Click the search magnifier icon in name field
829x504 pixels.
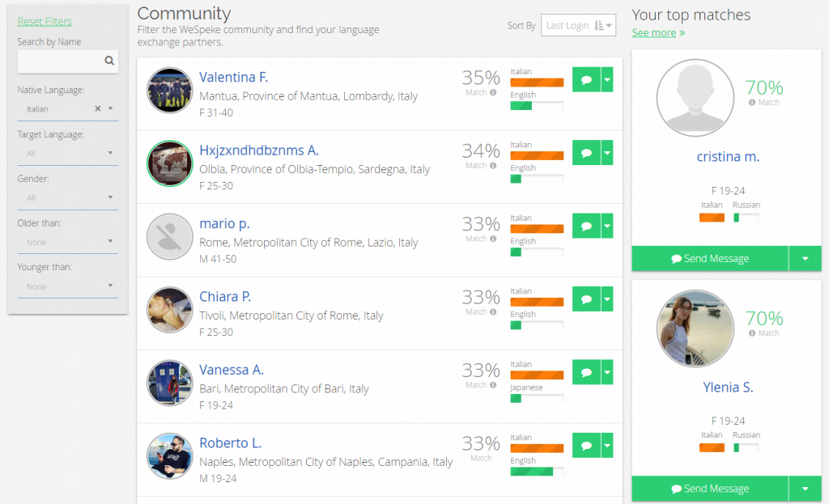click(109, 61)
